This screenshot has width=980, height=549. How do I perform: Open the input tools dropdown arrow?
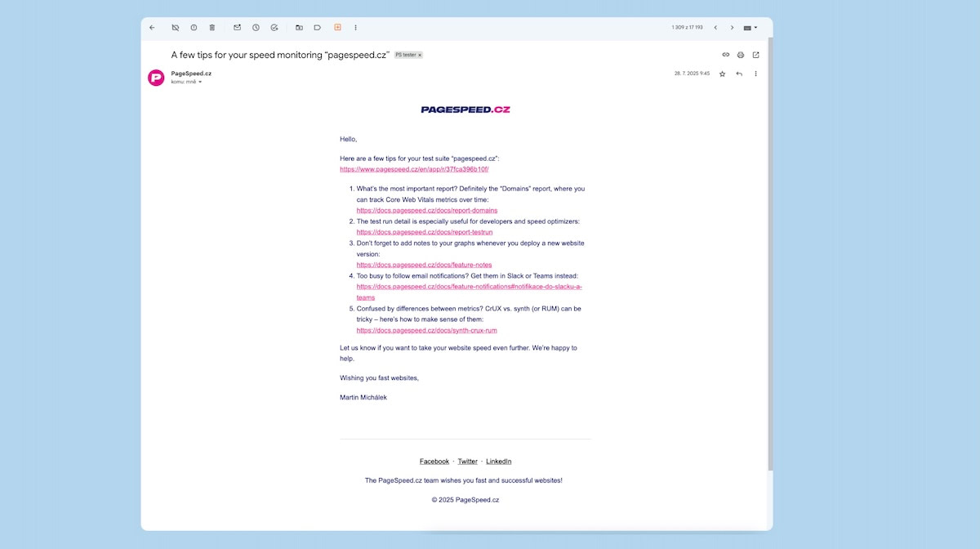click(756, 28)
